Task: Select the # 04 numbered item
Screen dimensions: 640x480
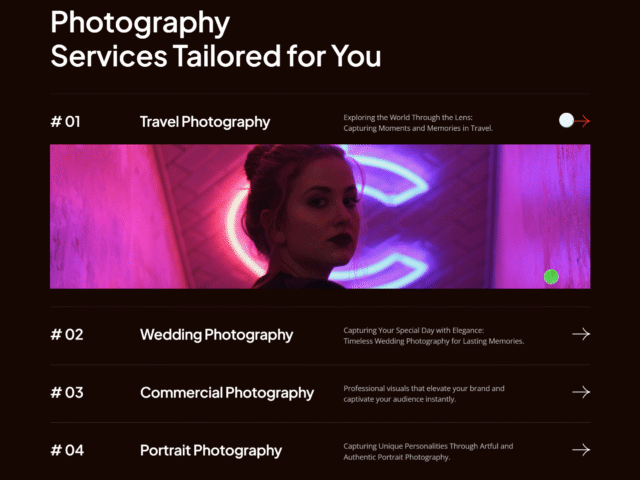Action: click(67, 451)
